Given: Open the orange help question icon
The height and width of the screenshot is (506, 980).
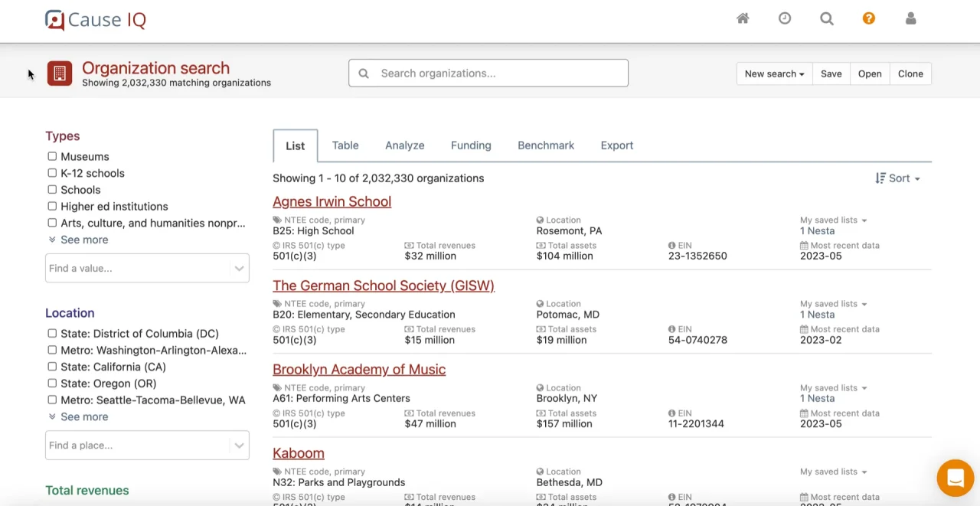Looking at the screenshot, I should coord(868,18).
